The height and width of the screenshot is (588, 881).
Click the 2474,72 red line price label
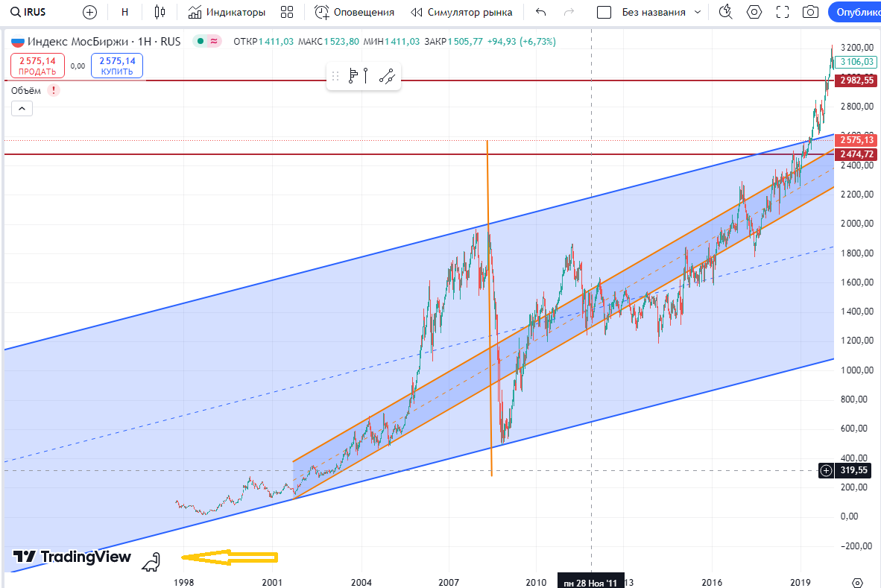click(857, 154)
